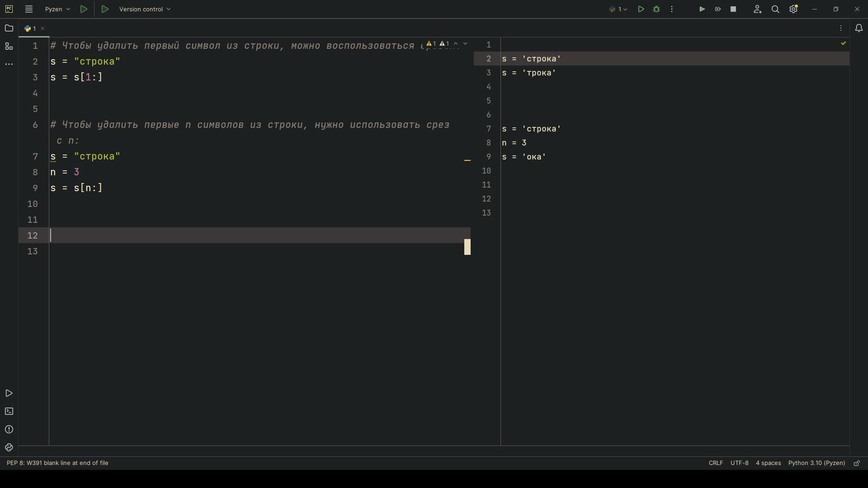The height and width of the screenshot is (488, 868).
Task: Click the filled green play button
Action: point(702,9)
